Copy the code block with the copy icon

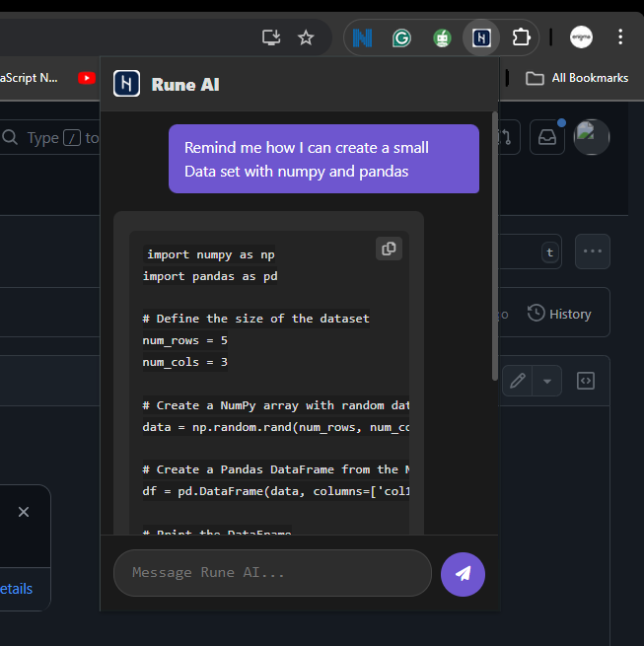[x=389, y=249]
